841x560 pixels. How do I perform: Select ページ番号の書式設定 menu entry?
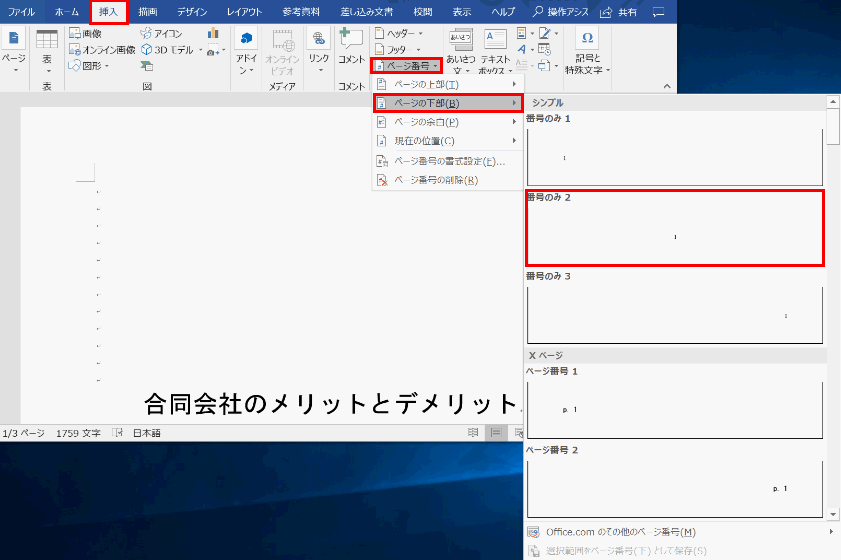[446, 161]
